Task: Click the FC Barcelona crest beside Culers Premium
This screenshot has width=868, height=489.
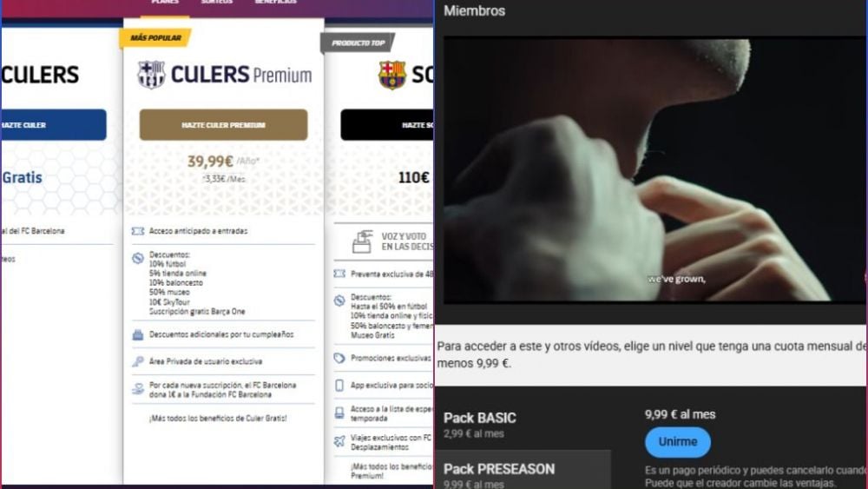Action: [151, 75]
